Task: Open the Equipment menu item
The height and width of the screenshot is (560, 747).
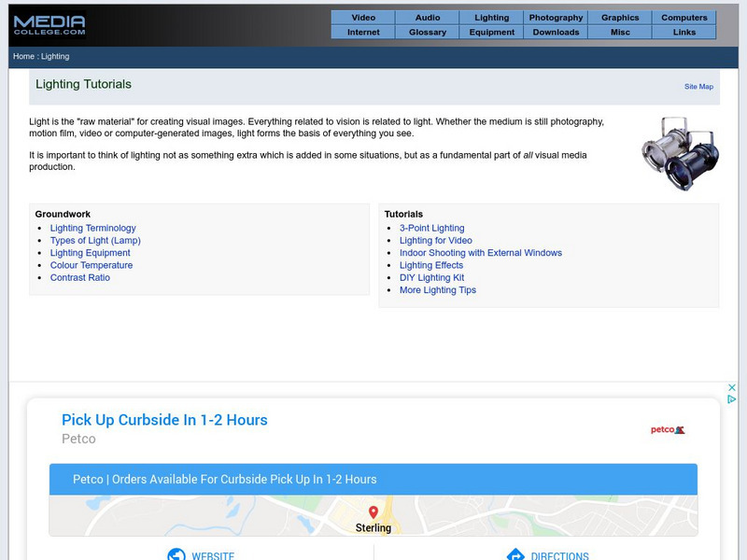Action: 492,33
